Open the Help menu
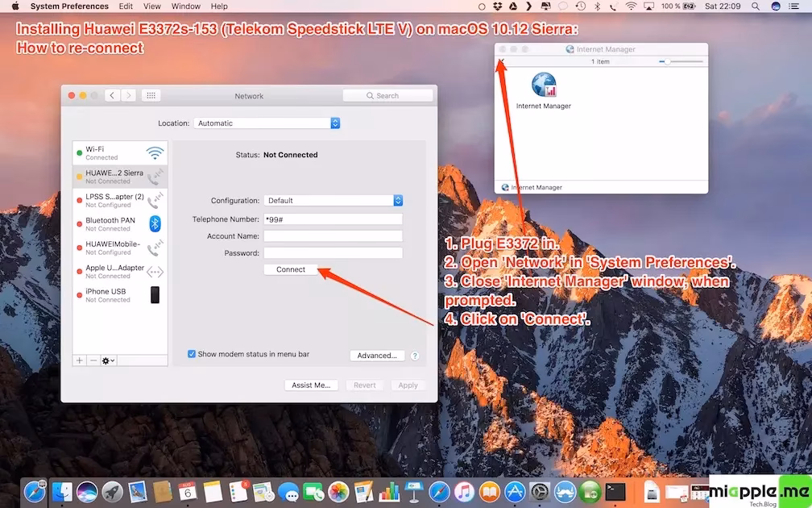This screenshot has width=812, height=508. [219, 6]
